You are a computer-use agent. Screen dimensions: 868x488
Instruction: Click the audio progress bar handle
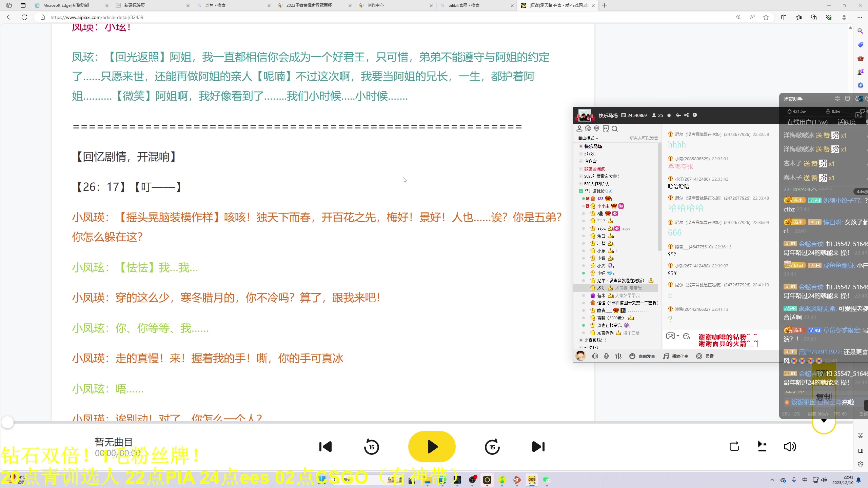point(7,422)
